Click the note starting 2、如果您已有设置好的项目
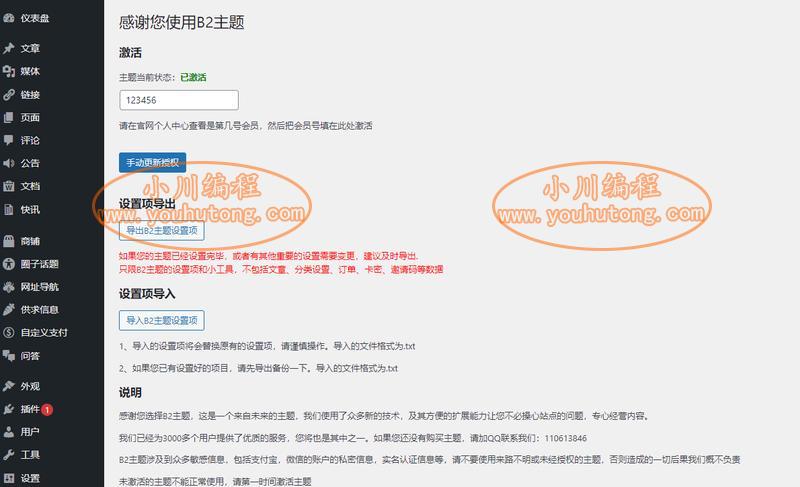The height and width of the screenshot is (487, 800). 258,368
